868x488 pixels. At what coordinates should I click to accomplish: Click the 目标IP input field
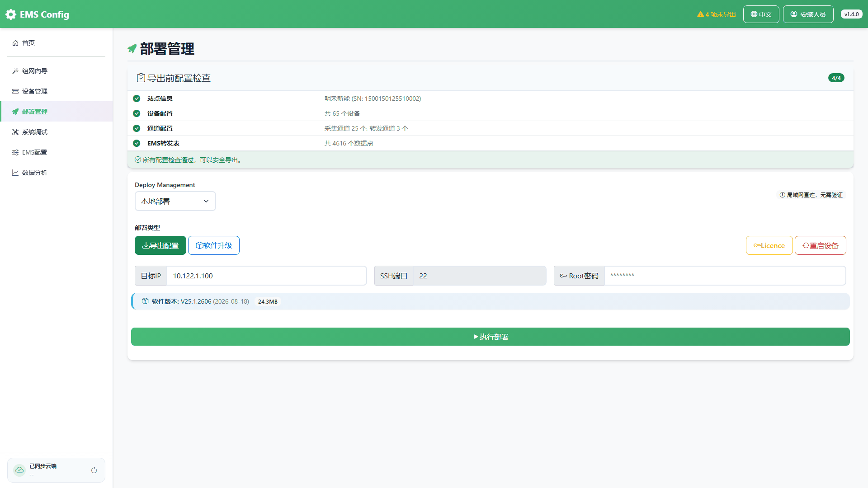coord(267,276)
